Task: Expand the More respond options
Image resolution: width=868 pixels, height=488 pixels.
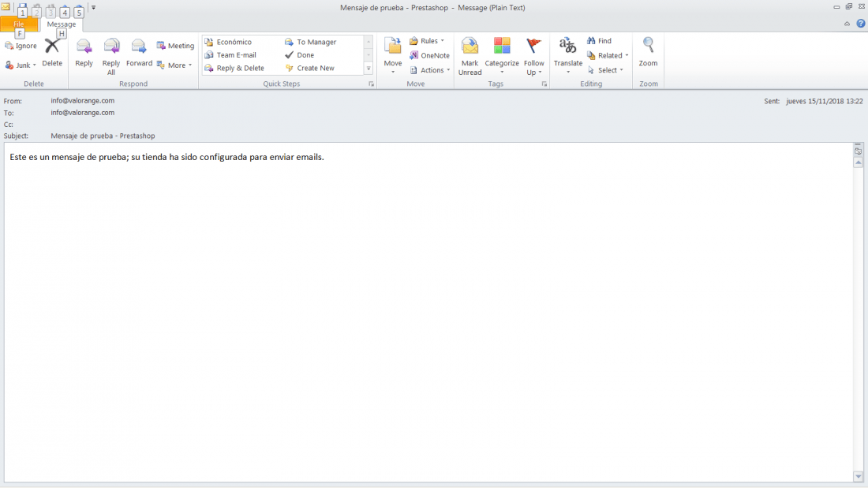Action: (175, 65)
